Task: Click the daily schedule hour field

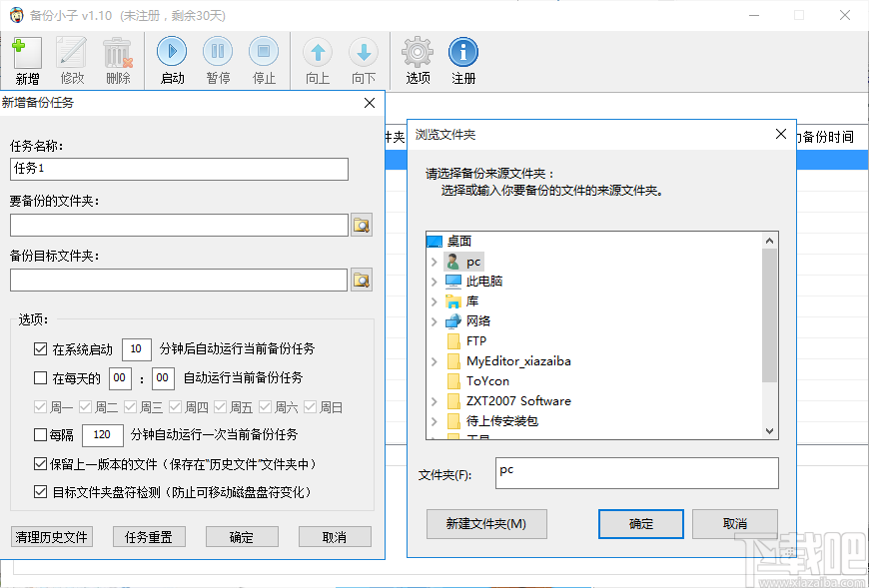Action: pyautogui.click(x=120, y=378)
